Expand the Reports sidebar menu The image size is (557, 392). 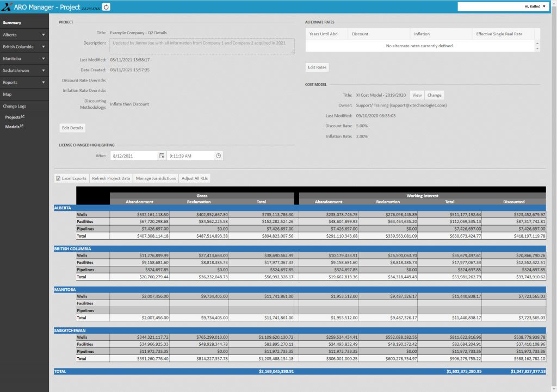pyautogui.click(x=24, y=83)
